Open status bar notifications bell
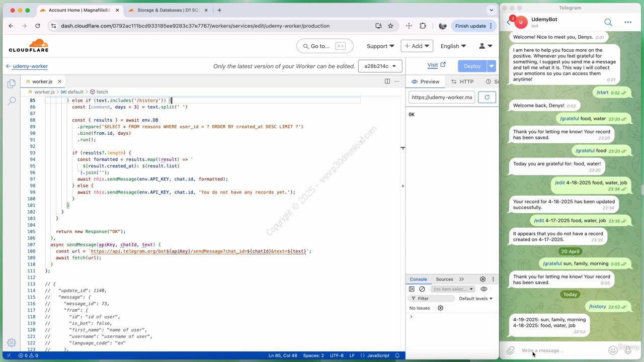644x362 pixels. tap(397, 355)
